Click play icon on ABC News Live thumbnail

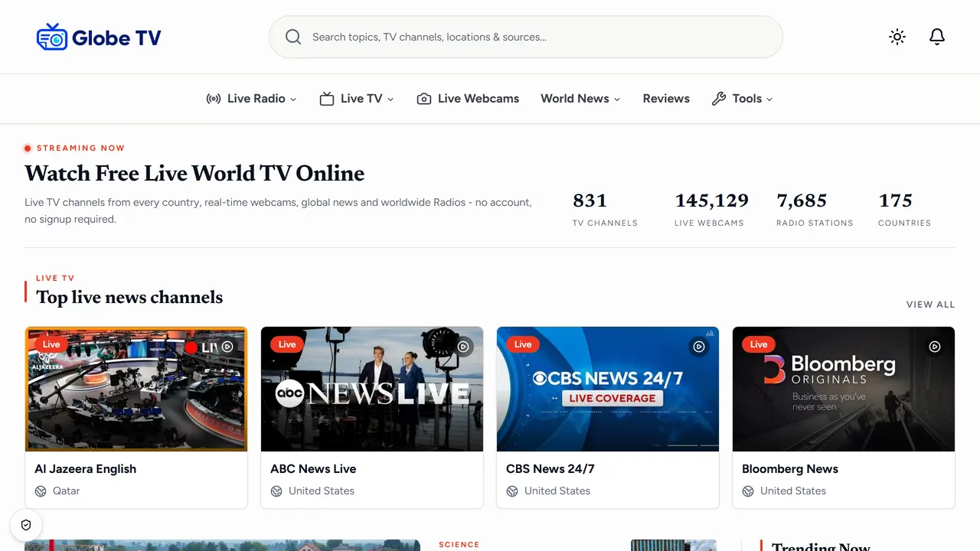click(463, 347)
